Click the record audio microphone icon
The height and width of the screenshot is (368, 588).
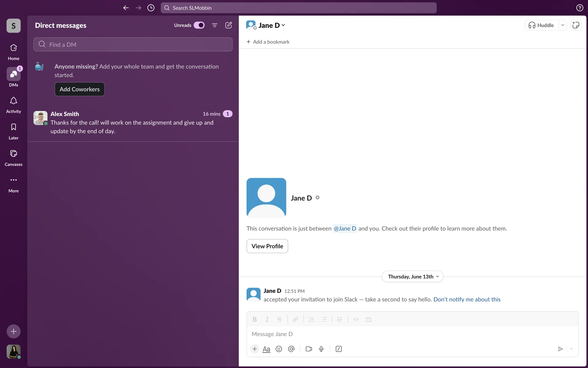click(321, 349)
